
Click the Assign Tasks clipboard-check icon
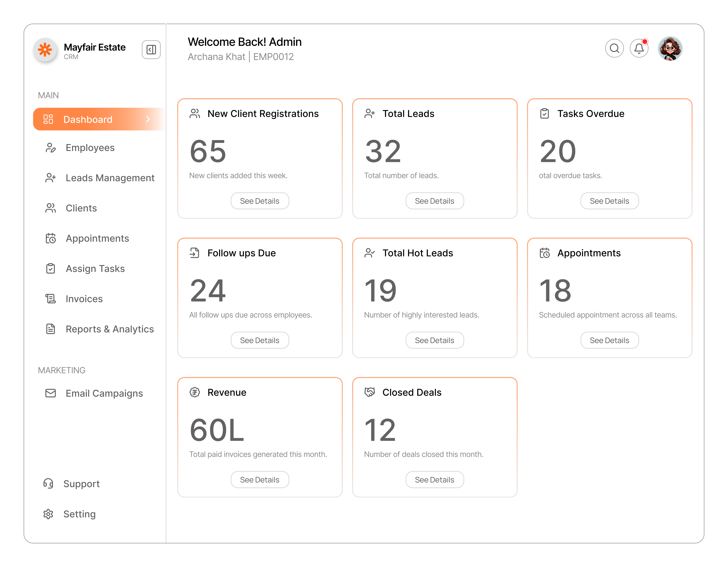(x=51, y=268)
